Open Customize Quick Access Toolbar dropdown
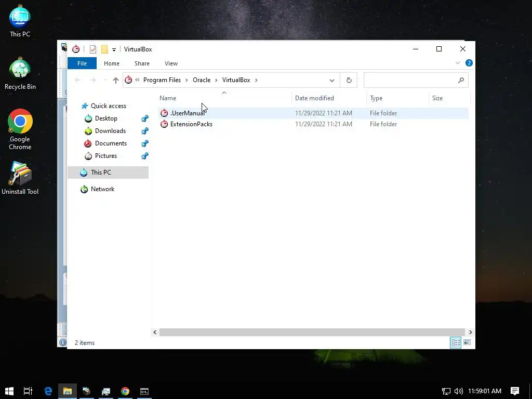 114,49
